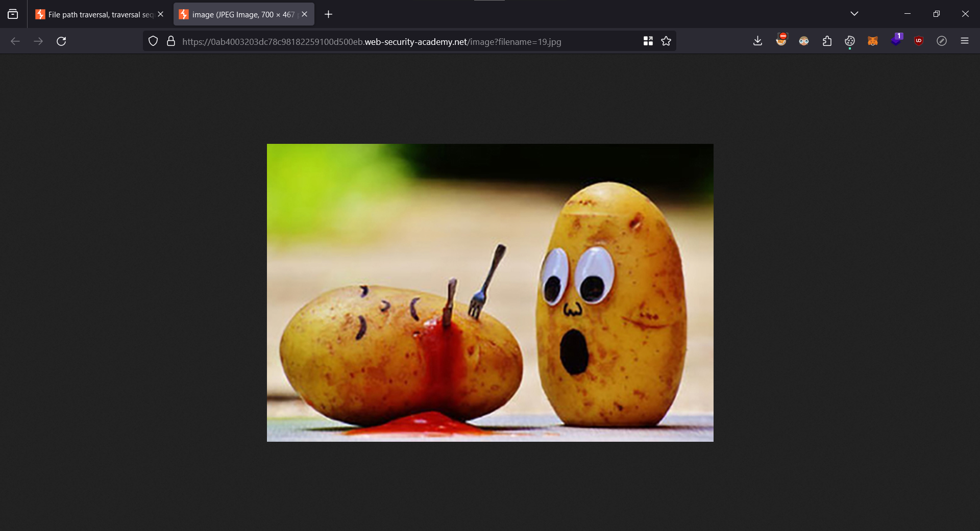The image size is (980, 531).
Task: Open the recent browsing Firefox View button
Action: pyautogui.click(x=13, y=14)
